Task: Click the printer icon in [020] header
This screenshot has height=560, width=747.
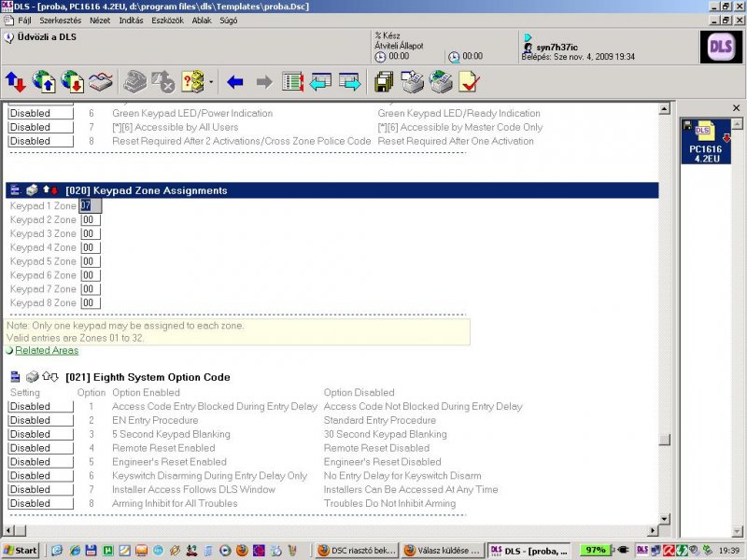Action: pos(32,190)
